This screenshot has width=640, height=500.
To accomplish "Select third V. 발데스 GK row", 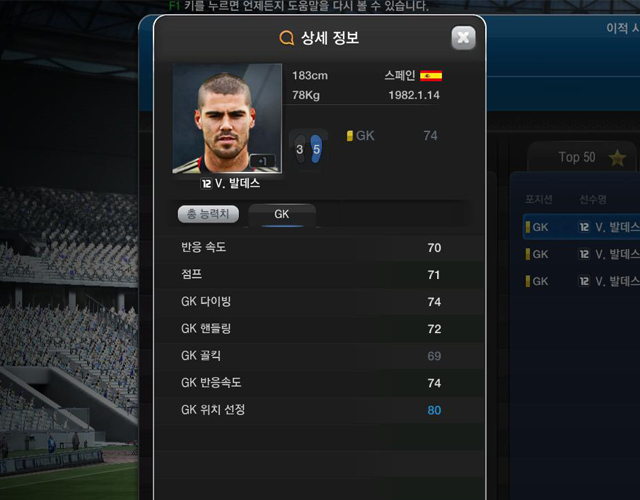I will 581,281.
